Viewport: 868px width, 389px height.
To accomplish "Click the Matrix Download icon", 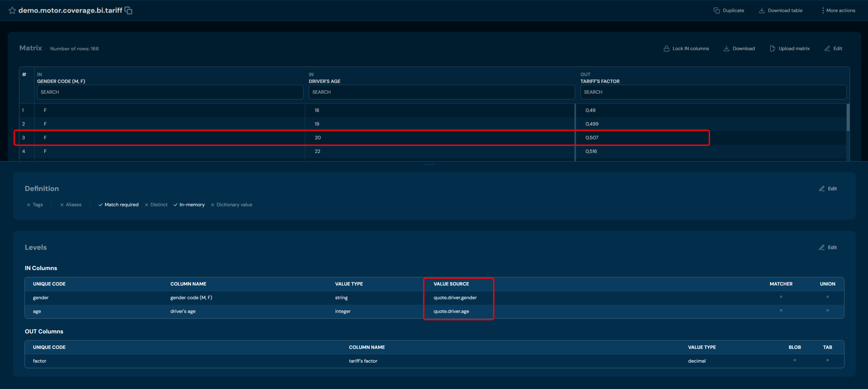I will [726, 49].
